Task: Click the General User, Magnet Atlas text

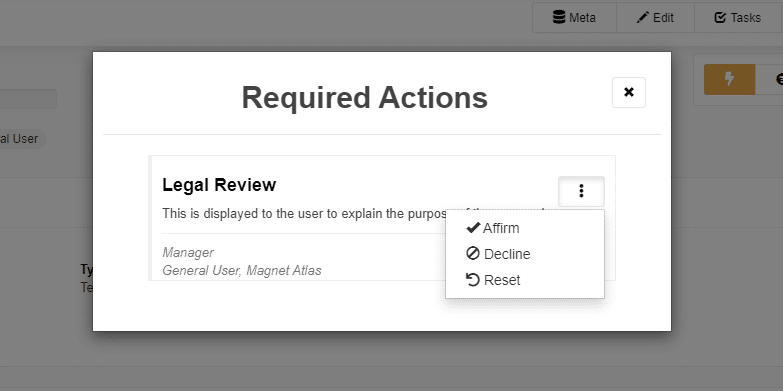Action: pyautogui.click(x=242, y=271)
